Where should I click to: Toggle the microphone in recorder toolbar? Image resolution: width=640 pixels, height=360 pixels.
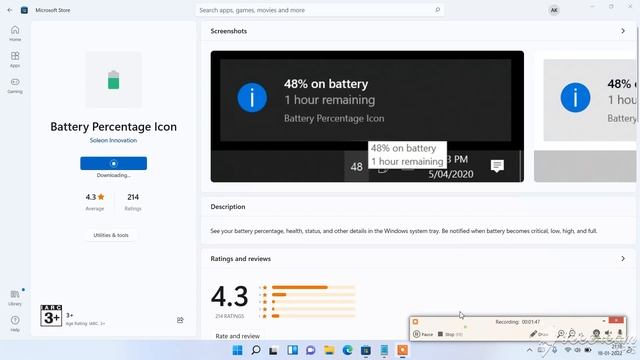620,333
